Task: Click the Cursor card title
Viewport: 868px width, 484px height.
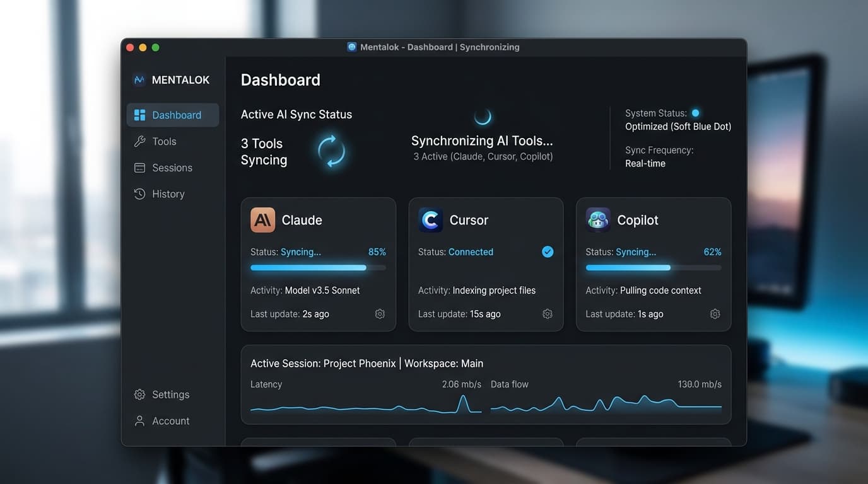Action: pos(469,220)
